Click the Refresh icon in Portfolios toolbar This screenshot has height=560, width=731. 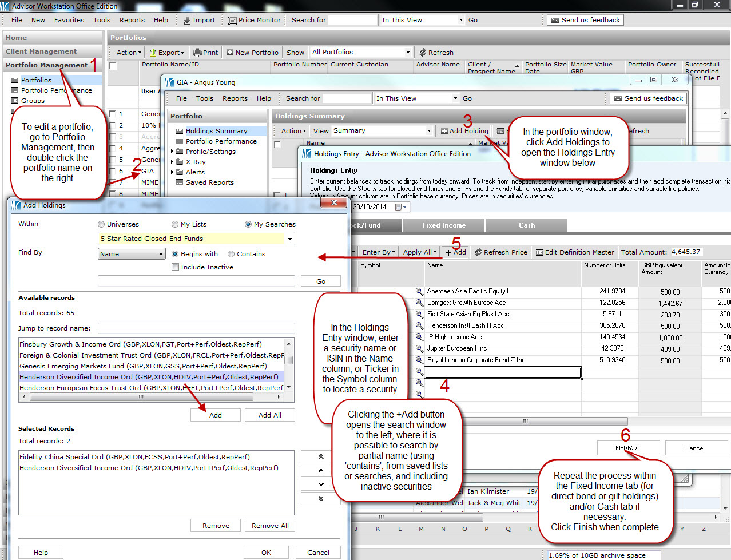coord(423,53)
